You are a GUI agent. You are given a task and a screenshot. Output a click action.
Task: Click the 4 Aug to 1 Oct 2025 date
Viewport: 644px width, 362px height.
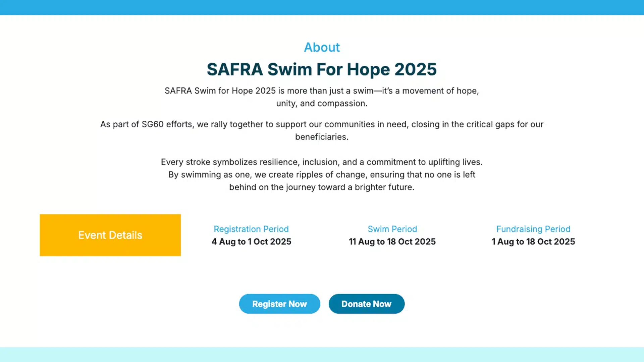[251, 242]
